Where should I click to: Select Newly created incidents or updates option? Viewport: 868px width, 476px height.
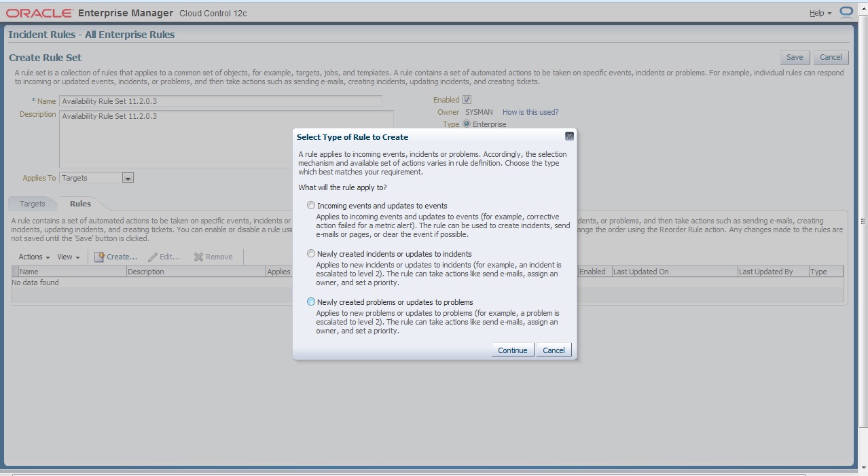(x=311, y=253)
